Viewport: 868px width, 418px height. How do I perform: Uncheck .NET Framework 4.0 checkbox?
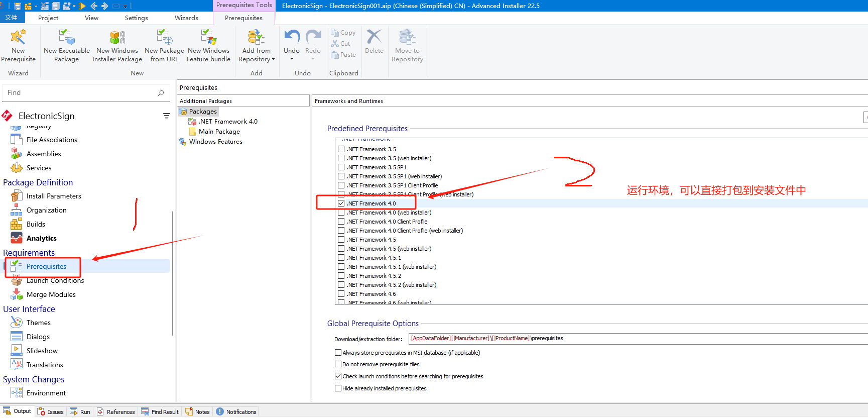tap(341, 203)
